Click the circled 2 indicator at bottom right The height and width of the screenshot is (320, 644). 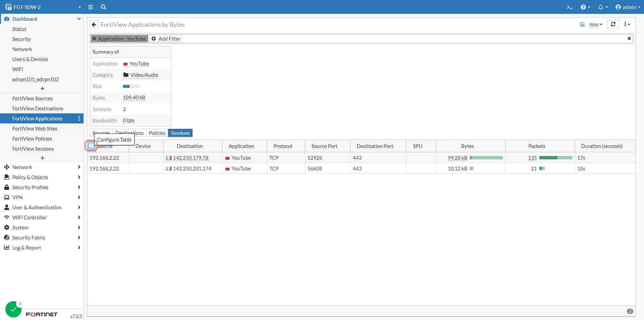[x=630, y=311]
